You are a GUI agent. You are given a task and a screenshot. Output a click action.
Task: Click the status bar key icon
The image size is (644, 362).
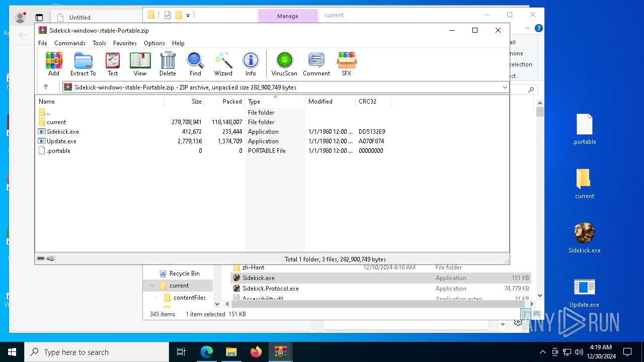pyautogui.click(x=50, y=258)
